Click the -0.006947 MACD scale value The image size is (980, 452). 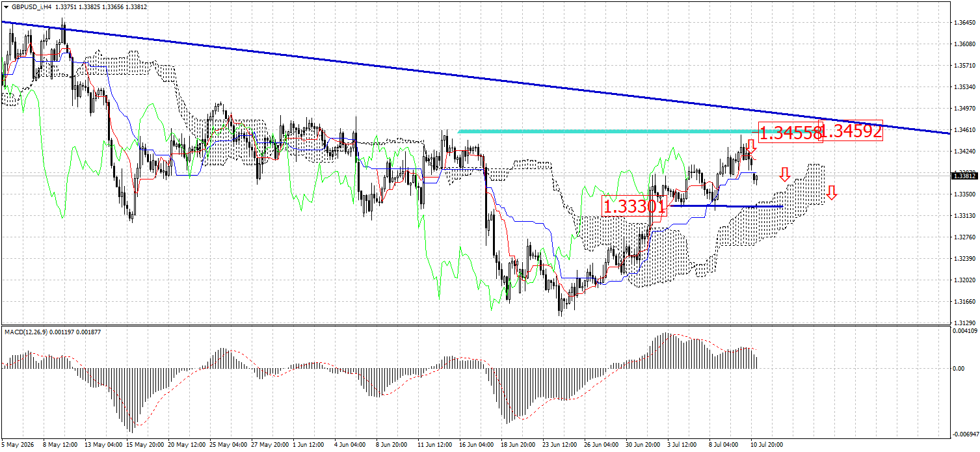click(x=964, y=434)
